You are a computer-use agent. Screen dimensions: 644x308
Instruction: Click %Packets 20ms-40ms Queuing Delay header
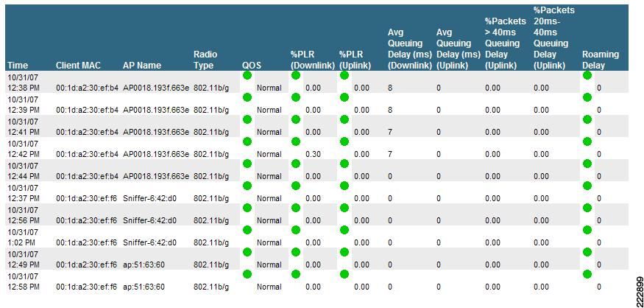point(553,38)
